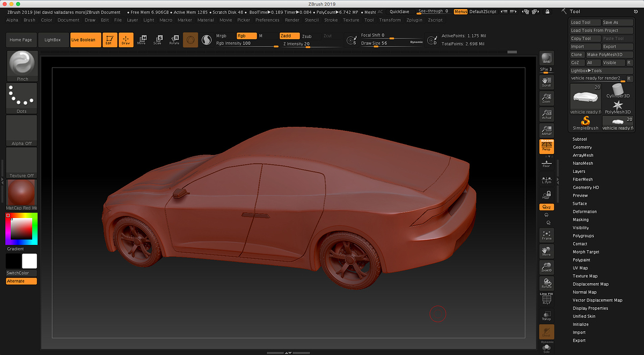Expand the Geometry section
Viewport: 644px width, 355px height.
click(x=582, y=147)
